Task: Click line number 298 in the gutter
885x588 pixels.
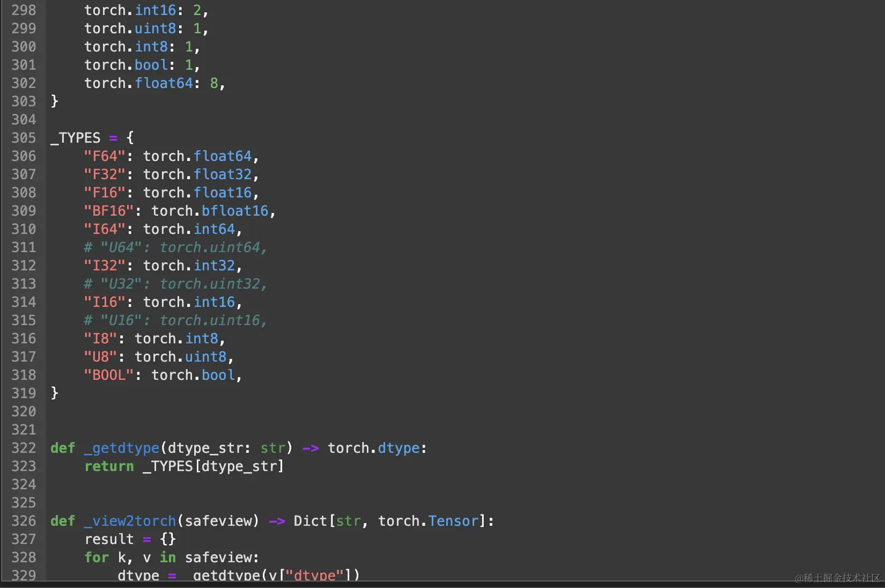Action: pos(24,10)
